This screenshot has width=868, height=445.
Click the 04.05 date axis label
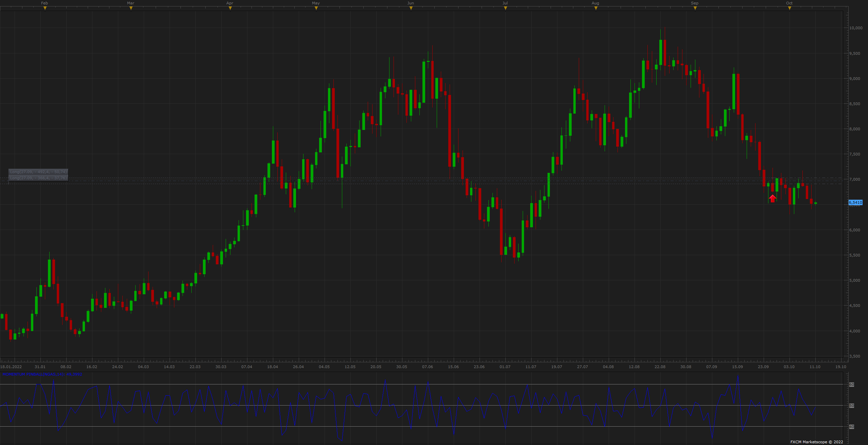point(324,367)
